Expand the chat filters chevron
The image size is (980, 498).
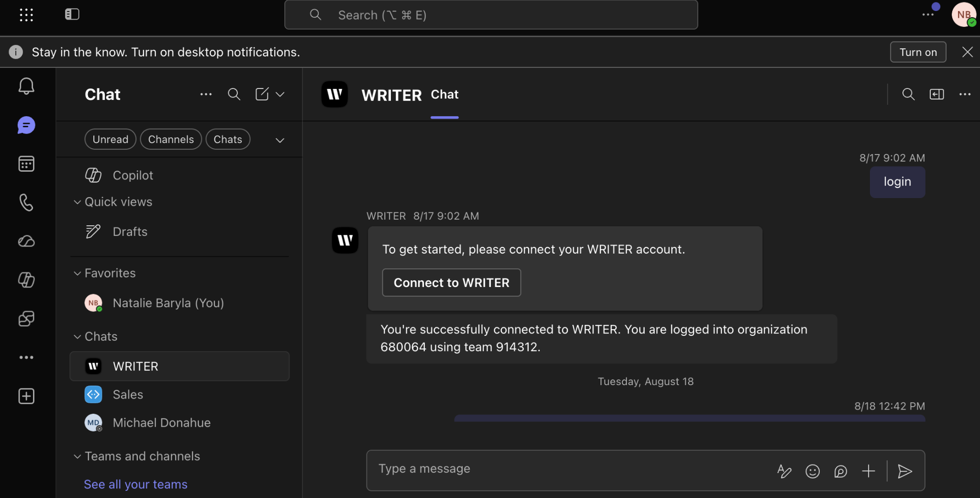tap(280, 140)
